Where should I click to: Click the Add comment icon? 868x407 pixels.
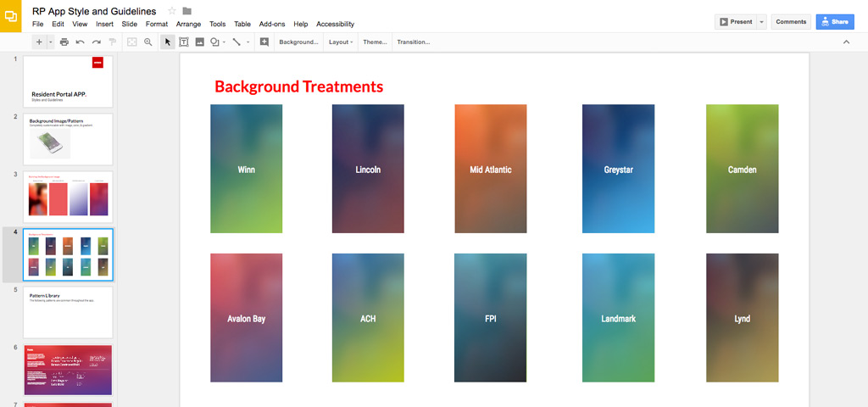click(x=264, y=42)
